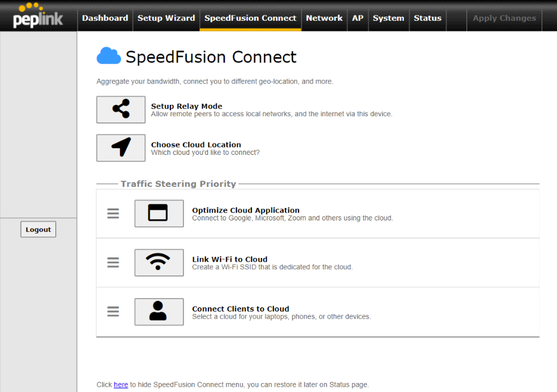Click 'Allow remote peers to access' description

click(272, 114)
